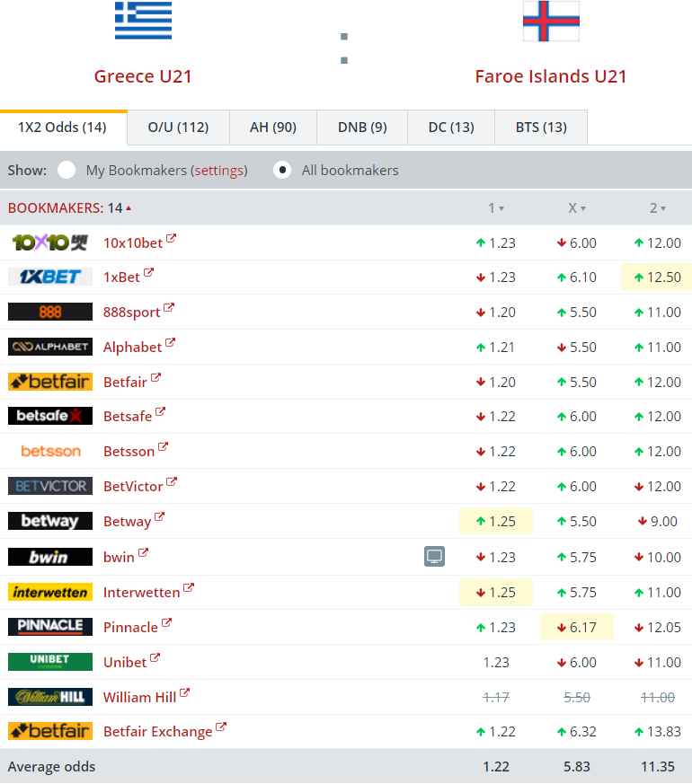Click Pinnacle away odds 12.05

(658, 628)
